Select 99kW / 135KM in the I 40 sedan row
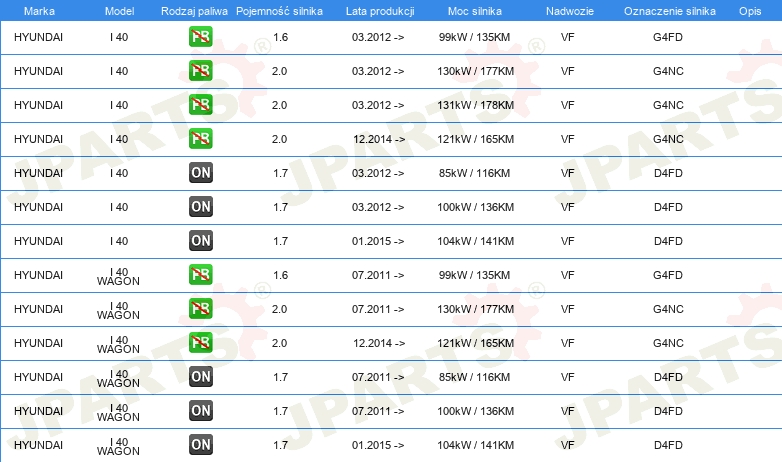Image resolution: width=782 pixels, height=462 pixels. [x=474, y=37]
